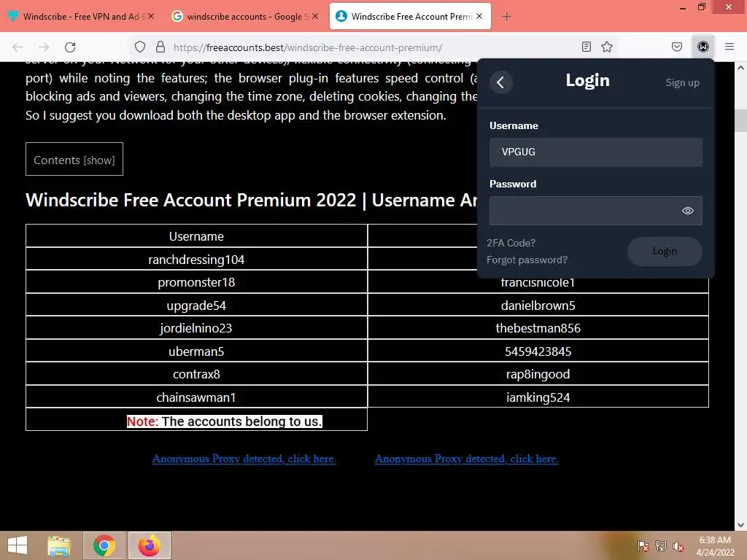Reload the page with the refresh icon
Image resolution: width=747 pixels, height=560 pixels.
click(x=70, y=47)
